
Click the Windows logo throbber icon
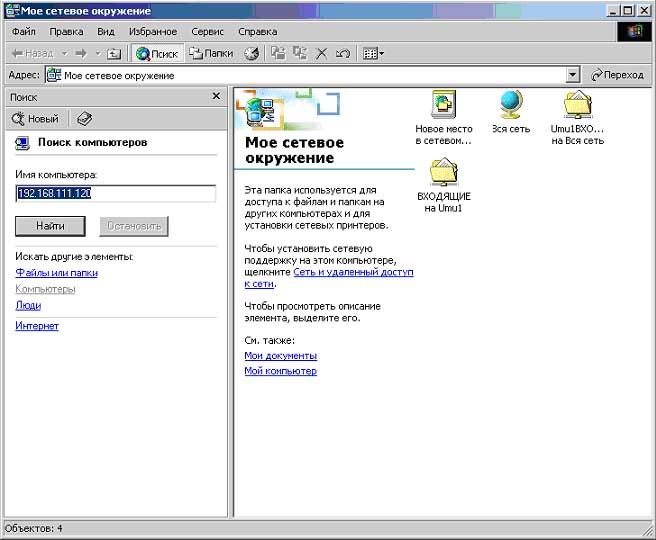[634, 31]
